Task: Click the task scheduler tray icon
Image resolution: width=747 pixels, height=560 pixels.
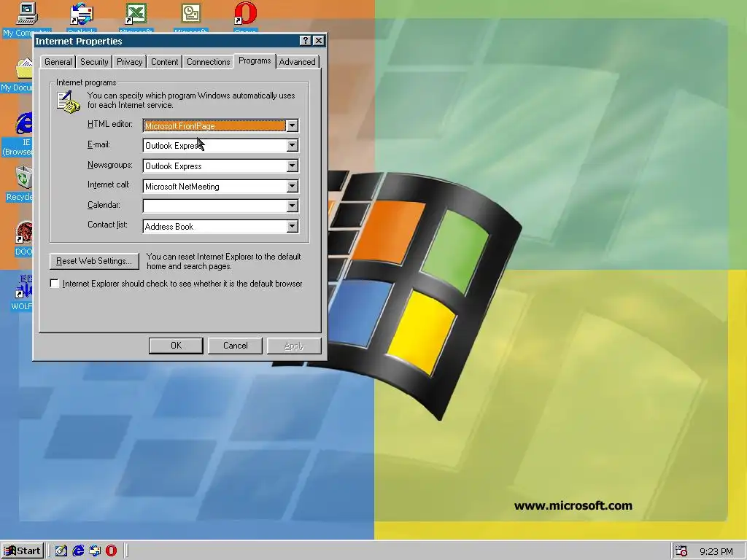Action: [x=681, y=551]
